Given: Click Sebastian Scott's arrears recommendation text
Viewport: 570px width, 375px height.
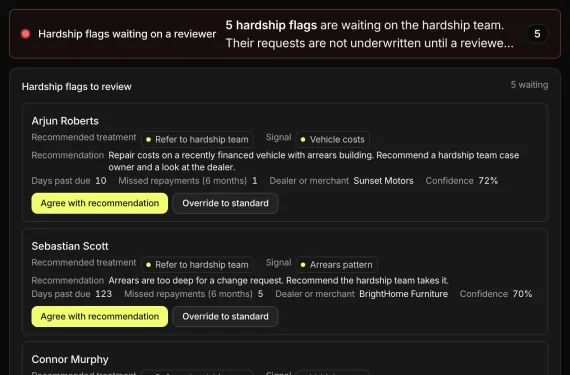Looking at the screenshot, I should coord(278,281).
